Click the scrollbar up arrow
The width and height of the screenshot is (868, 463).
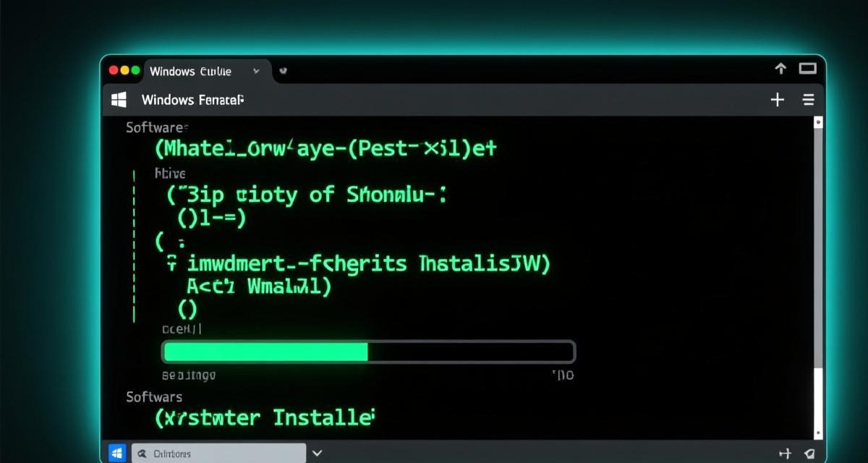(x=818, y=122)
